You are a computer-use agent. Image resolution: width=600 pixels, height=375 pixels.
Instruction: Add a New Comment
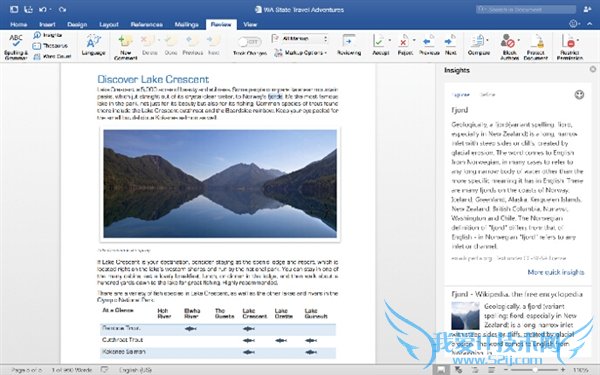tap(126, 47)
